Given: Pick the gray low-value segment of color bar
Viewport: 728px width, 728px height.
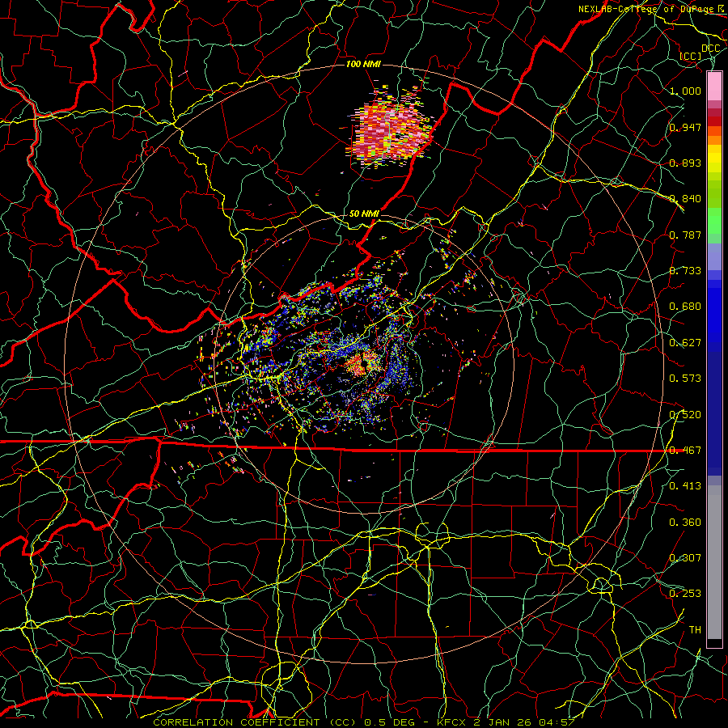Looking at the screenshot, I should [x=714, y=562].
